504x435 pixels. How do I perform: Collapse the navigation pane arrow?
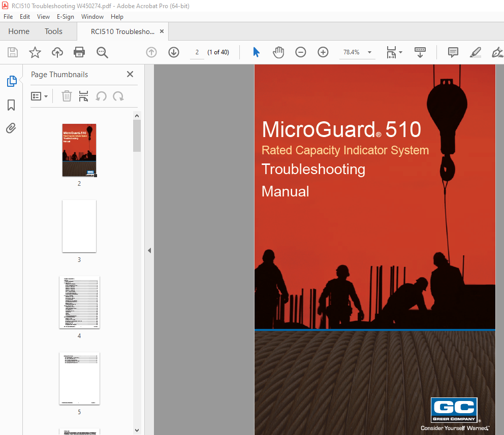[x=149, y=250]
